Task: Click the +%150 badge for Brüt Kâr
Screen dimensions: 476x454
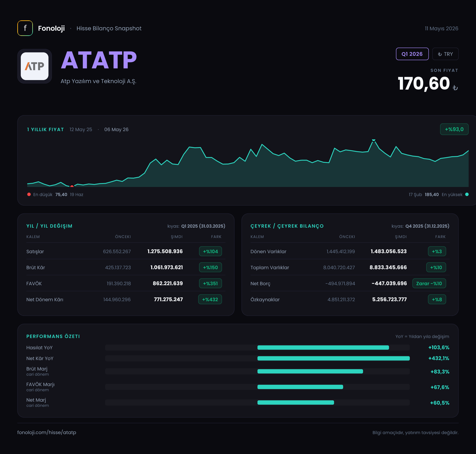Action: pyautogui.click(x=210, y=267)
